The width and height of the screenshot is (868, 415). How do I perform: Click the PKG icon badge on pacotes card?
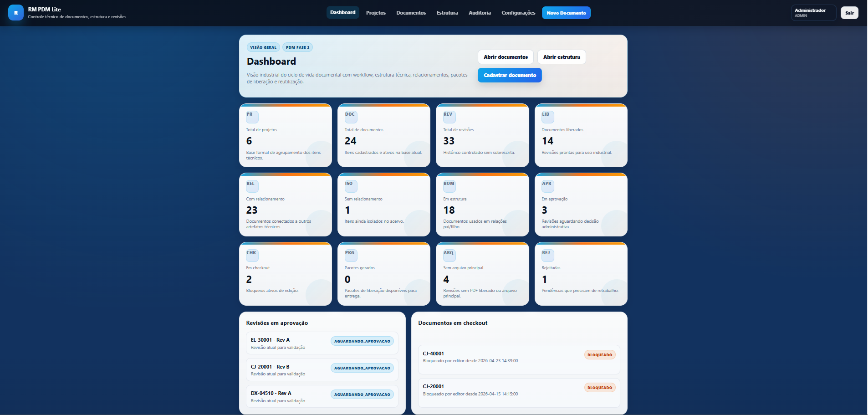(351, 256)
